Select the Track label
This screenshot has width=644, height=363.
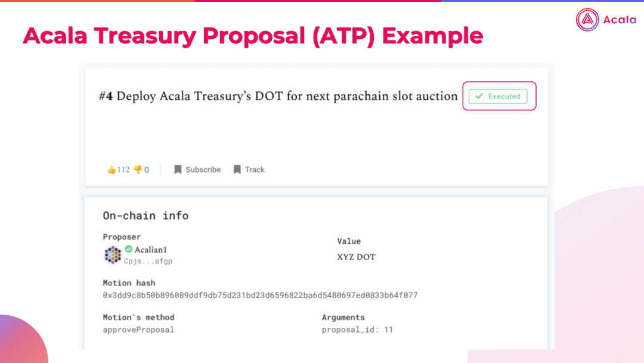tap(255, 170)
